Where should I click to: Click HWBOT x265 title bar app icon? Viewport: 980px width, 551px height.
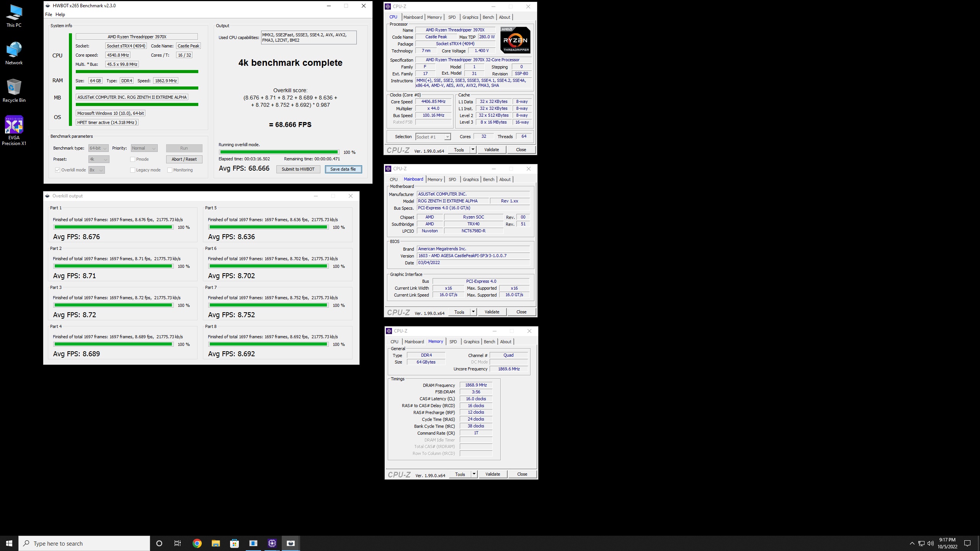(x=47, y=6)
